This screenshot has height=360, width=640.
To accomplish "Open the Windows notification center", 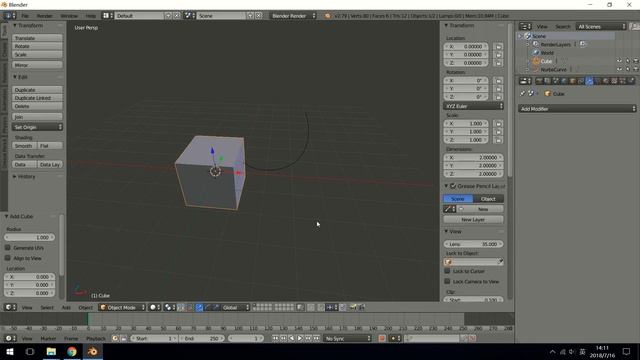I will pyautogui.click(x=627, y=351).
